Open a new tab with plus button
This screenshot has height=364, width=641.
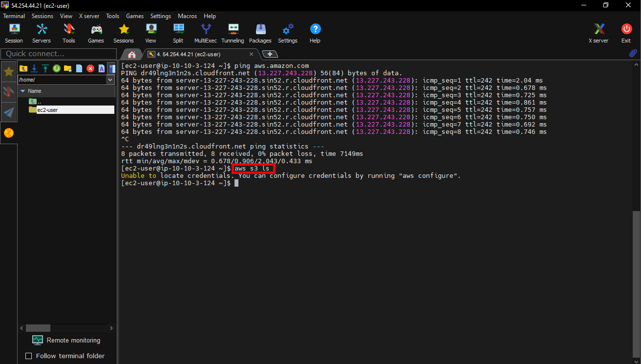271,54
